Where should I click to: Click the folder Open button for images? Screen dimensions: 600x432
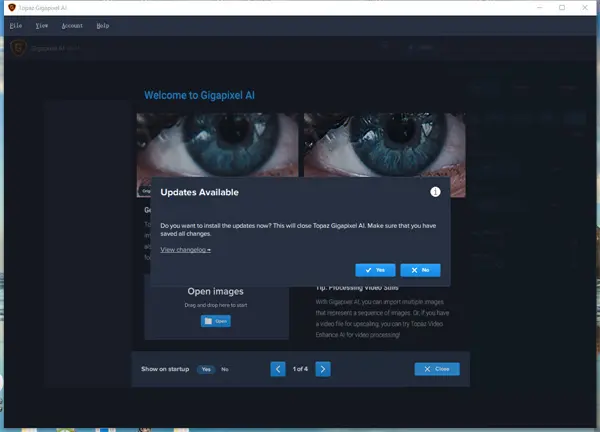pos(215,321)
